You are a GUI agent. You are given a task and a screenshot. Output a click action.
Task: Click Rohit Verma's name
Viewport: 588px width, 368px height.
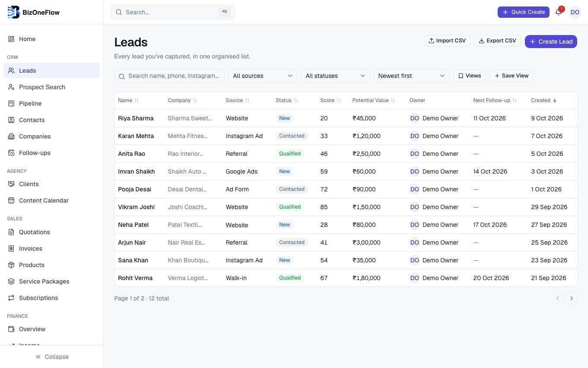point(135,278)
